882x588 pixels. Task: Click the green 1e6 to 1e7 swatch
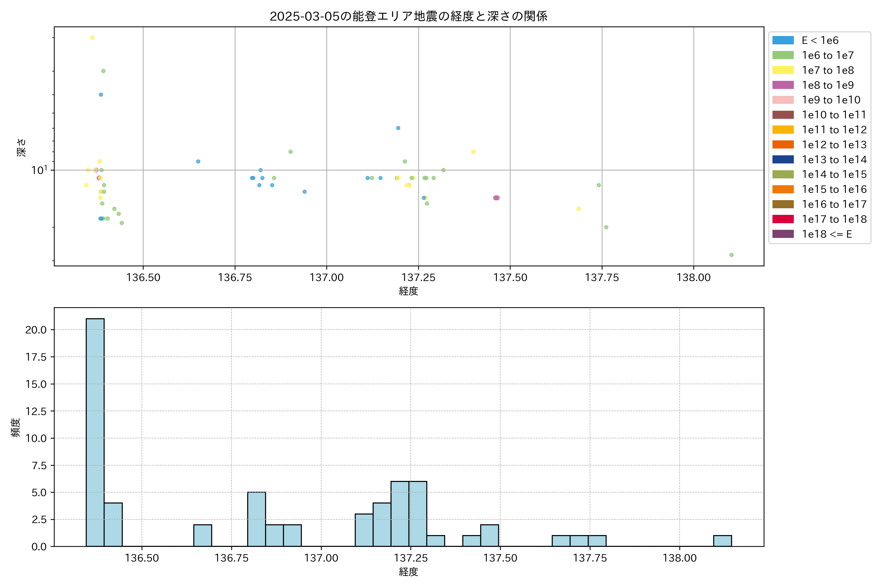(783, 56)
